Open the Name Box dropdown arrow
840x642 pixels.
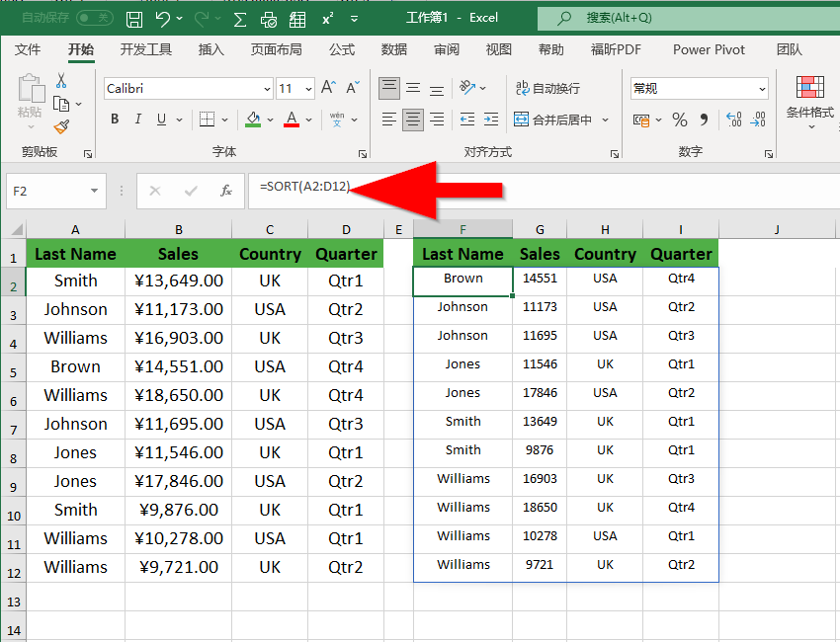(94, 192)
